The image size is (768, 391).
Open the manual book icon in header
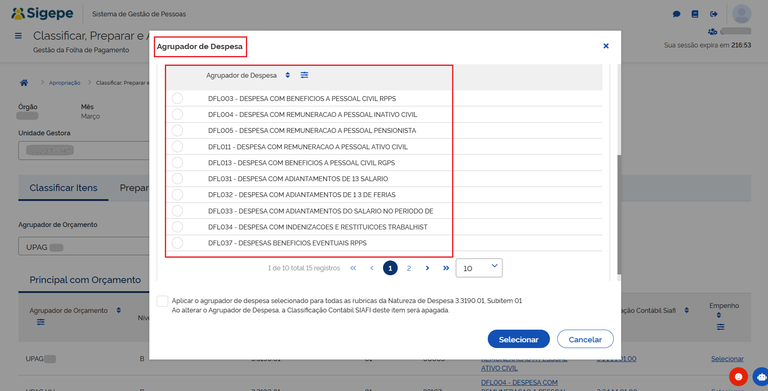695,14
